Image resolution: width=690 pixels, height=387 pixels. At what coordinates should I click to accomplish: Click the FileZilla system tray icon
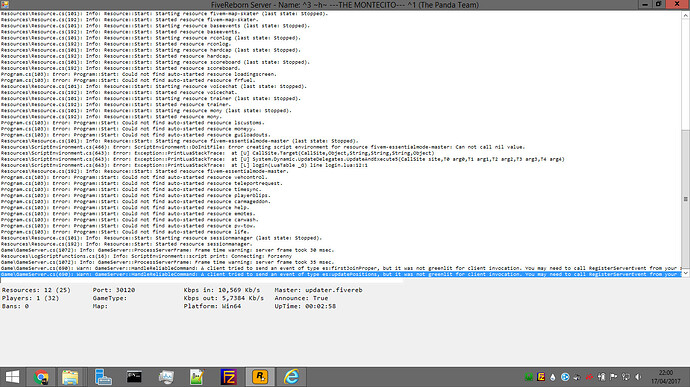tap(541, 377)
